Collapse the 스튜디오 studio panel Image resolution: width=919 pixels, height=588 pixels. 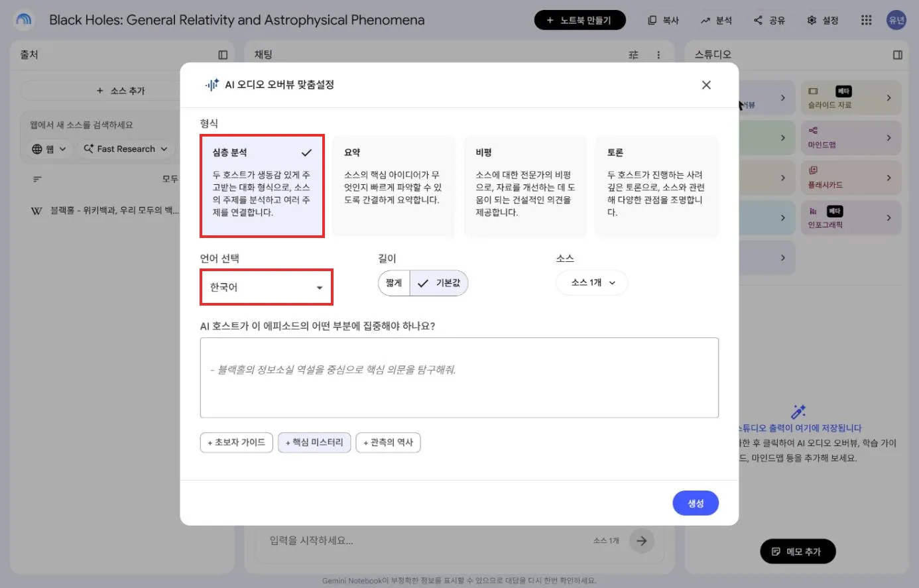(898, 55)
